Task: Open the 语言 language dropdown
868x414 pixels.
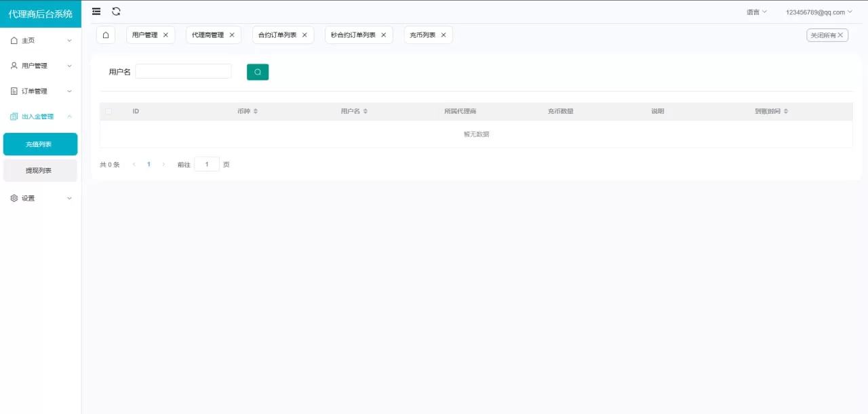Action: pyautogui.click(x=755, y=11)
